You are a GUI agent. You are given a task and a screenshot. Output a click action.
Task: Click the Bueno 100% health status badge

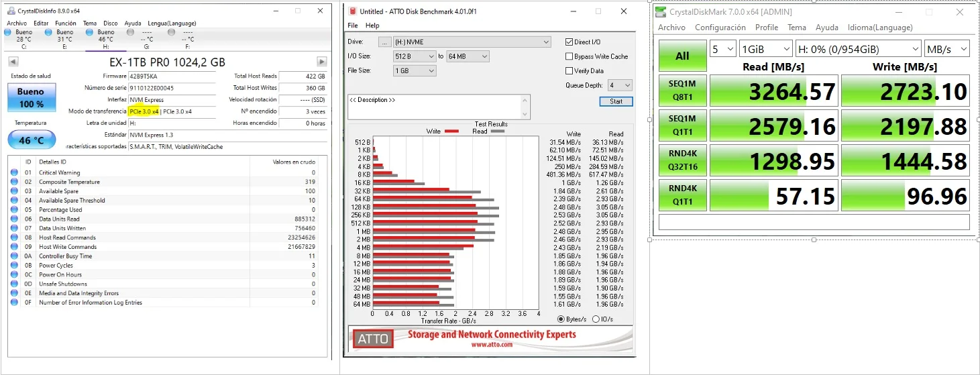pyautogui.click(x=31, y=98)
